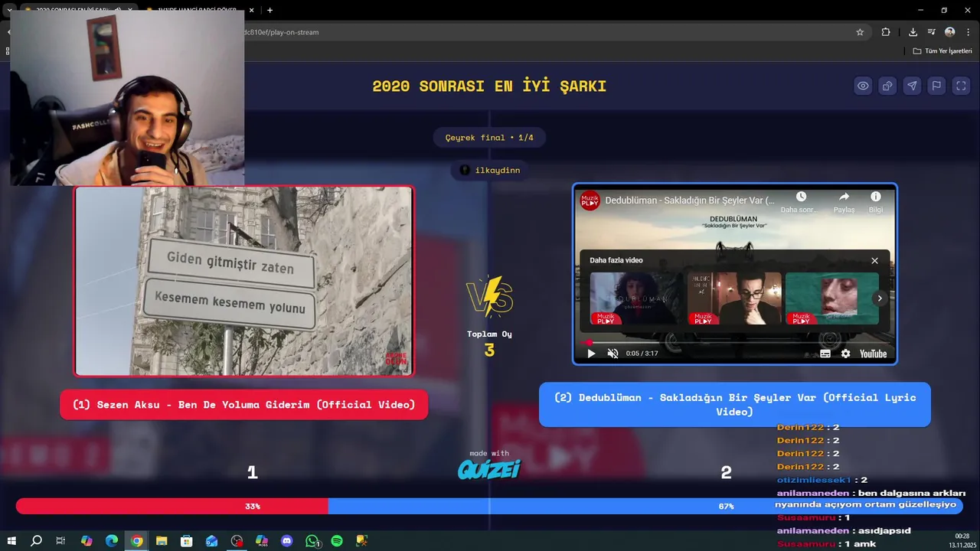Click the dice randomize icon
Viewport: 980px width, 551px height.
tap(887, 86)
